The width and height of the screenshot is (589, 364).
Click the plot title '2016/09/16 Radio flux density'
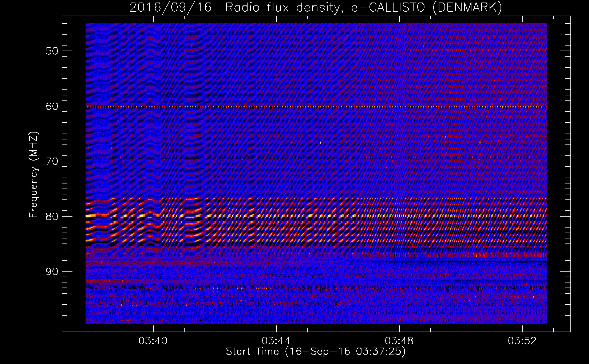pos(316,7)
